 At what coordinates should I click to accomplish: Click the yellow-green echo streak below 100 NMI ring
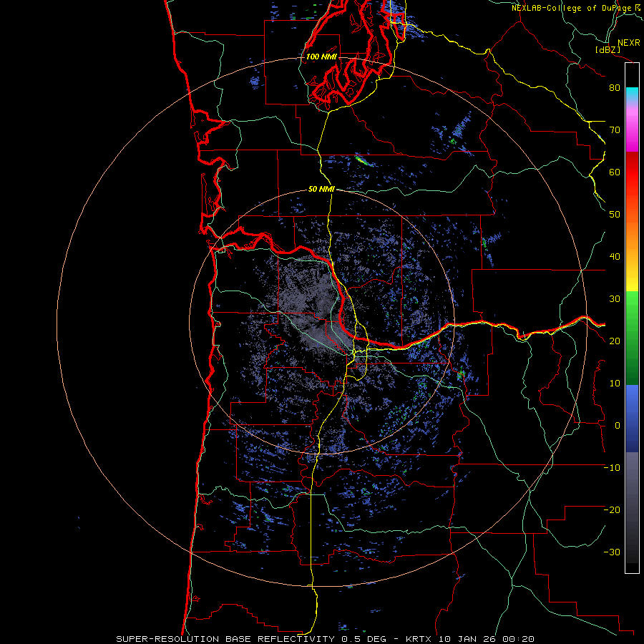coord(363,161)
